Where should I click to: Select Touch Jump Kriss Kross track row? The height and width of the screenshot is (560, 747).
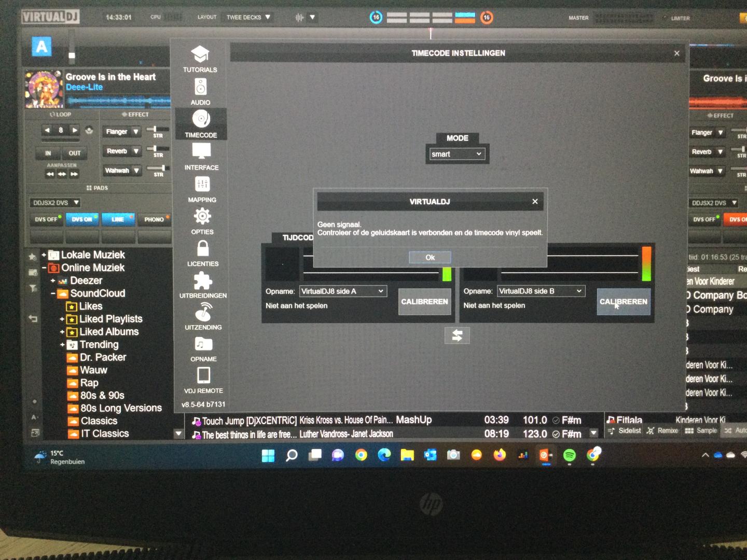coord(386,420)
